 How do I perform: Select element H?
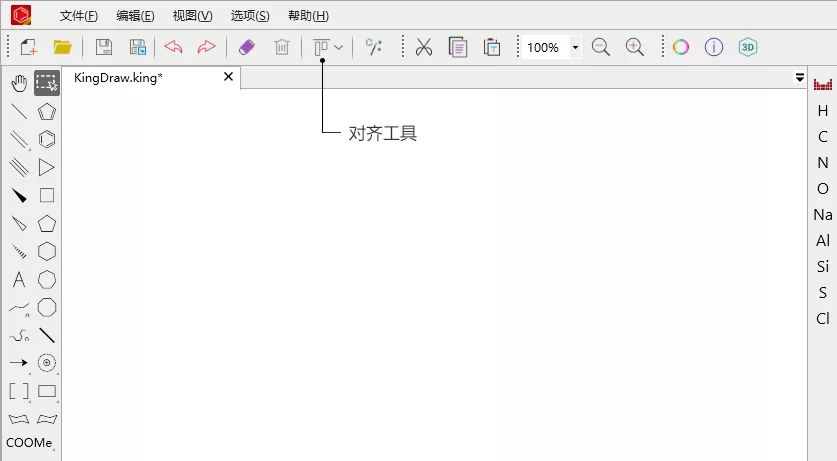coord(823,110)
